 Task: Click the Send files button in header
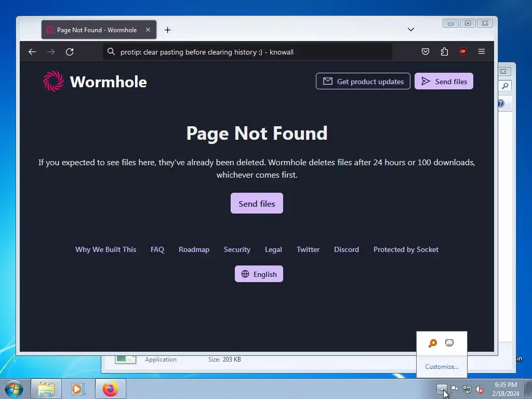[x=444, y=81]
